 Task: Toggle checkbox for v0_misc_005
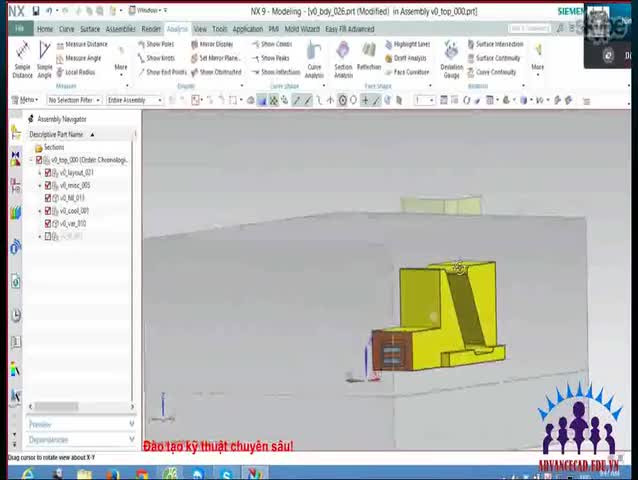click(x=48, y=185)
